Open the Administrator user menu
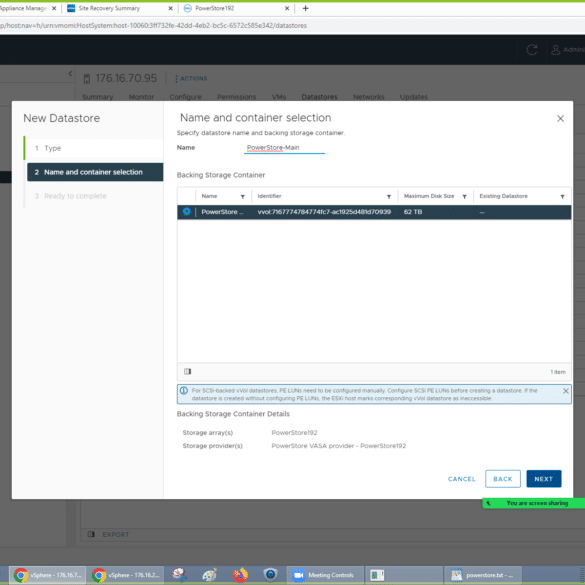 coord(567,50)
